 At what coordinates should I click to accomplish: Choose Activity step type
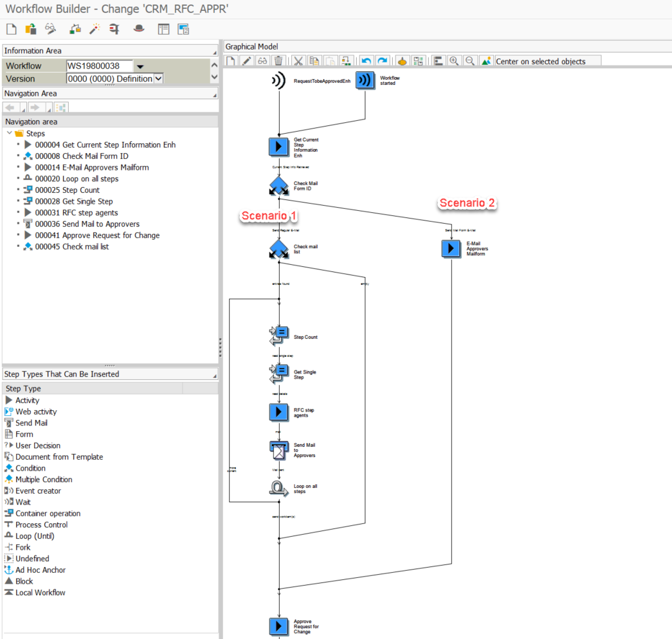tap(27, 401)
